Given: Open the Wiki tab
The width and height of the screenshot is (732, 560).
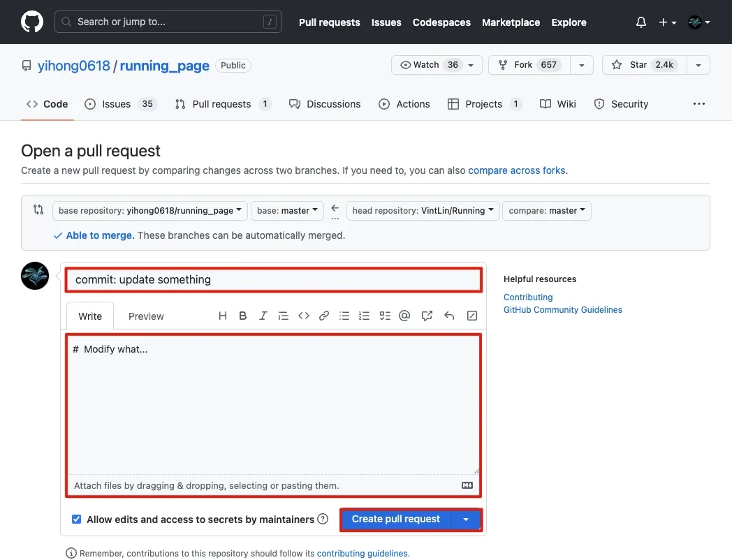Looking at the screenshot, I should click(x=558, y=104).
